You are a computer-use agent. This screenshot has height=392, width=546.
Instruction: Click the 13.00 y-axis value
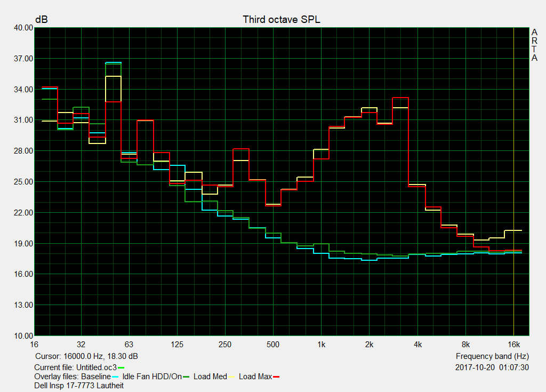click(23, 305)
